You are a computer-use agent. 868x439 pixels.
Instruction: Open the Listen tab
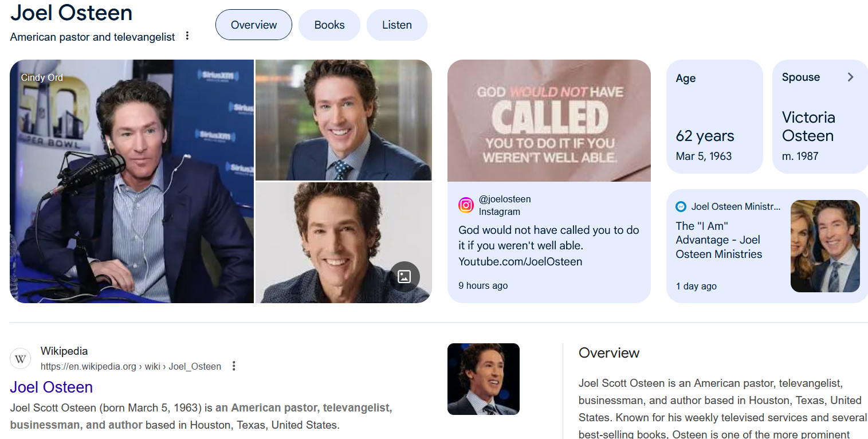tap(397, 25)
